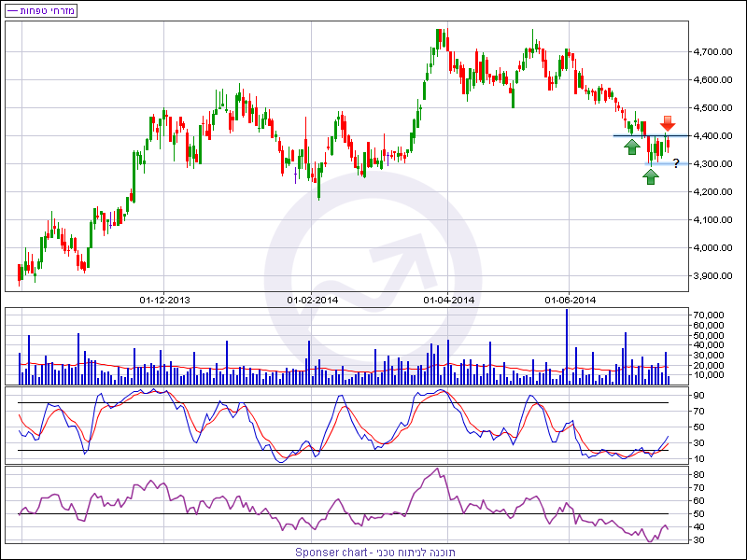The height and width of the screenshot is (560, 747).
Task: Click the green up arrow beside the 4,400 line
Action: pyautogui.click(x=632, y=147)
